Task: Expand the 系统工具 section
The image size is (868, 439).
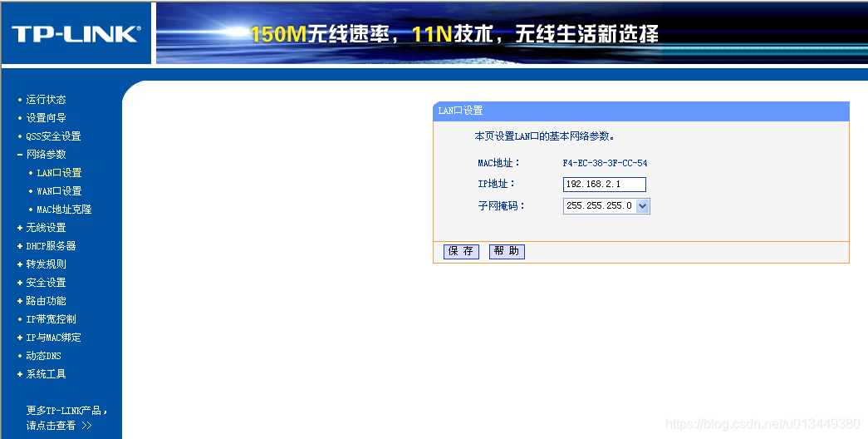Action: coord(46,374)
